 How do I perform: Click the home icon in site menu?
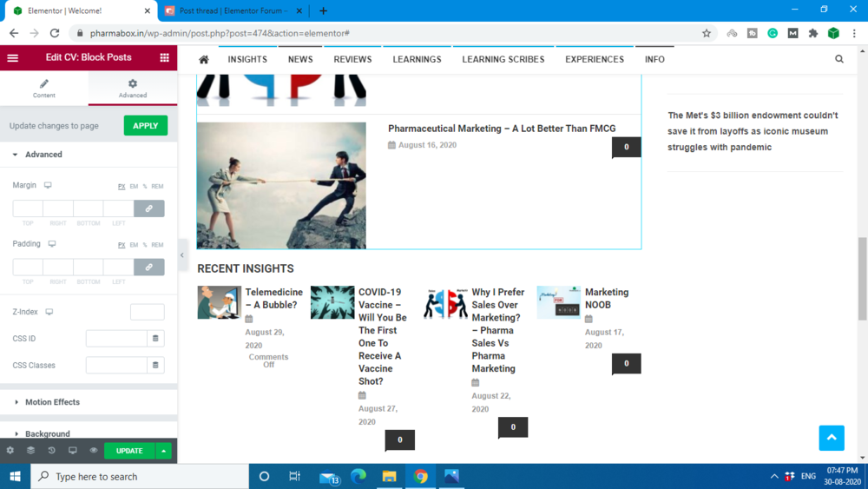[204, 59]
